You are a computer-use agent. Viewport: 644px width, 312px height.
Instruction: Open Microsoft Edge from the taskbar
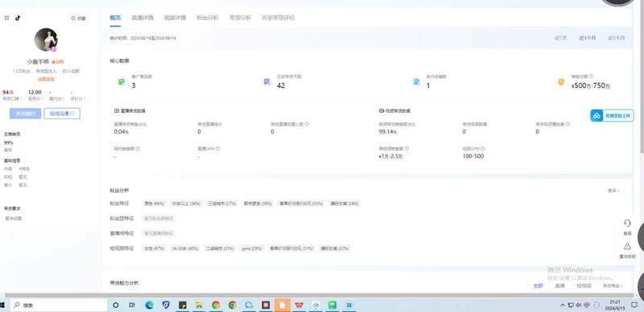coord(149,305)
